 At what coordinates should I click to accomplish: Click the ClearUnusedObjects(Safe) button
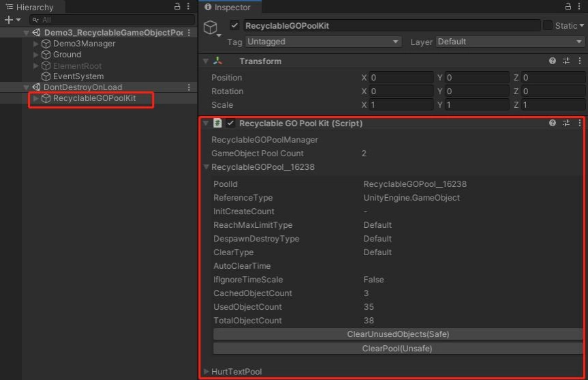tap(398, 334)
